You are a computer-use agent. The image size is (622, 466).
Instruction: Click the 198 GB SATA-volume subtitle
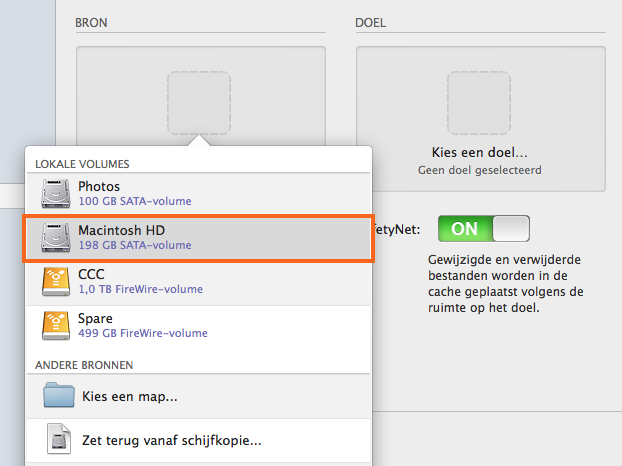pyautogui.click(x=135, y=245)
